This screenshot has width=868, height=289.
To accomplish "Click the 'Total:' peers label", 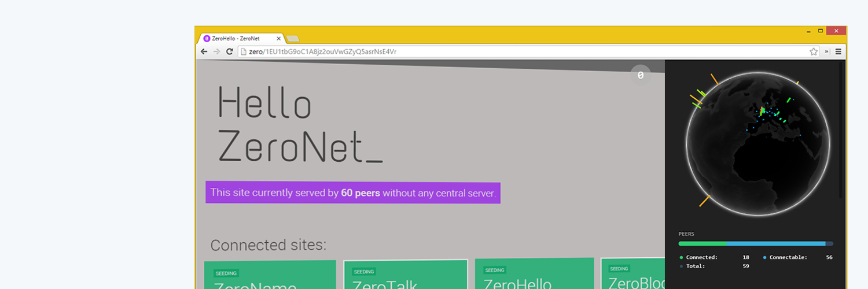I will (696, 266).
